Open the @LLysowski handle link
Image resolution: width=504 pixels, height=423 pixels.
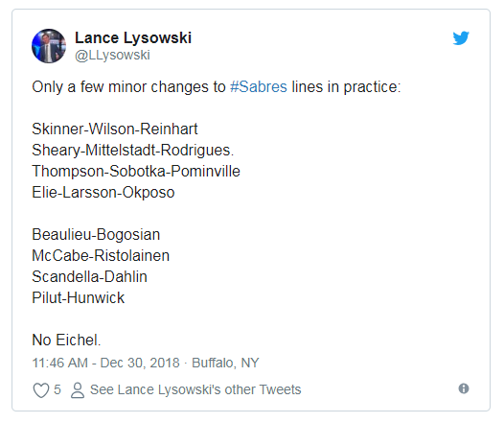tap(112, 56)
